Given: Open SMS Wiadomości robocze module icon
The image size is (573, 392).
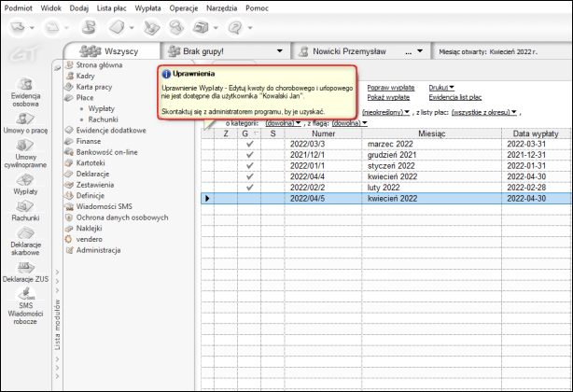Looking at the screenshot, I should pos(25,306).
